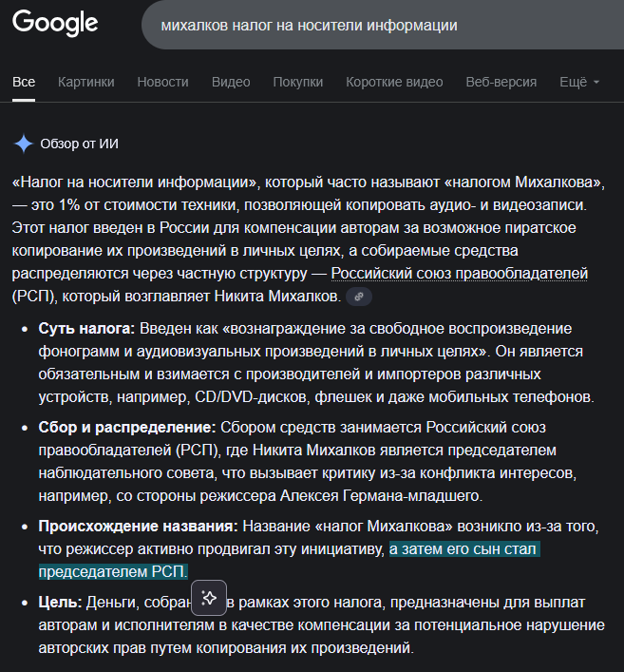
Task: Click the Обзор от ИИ label
Action: coord(79,144)
